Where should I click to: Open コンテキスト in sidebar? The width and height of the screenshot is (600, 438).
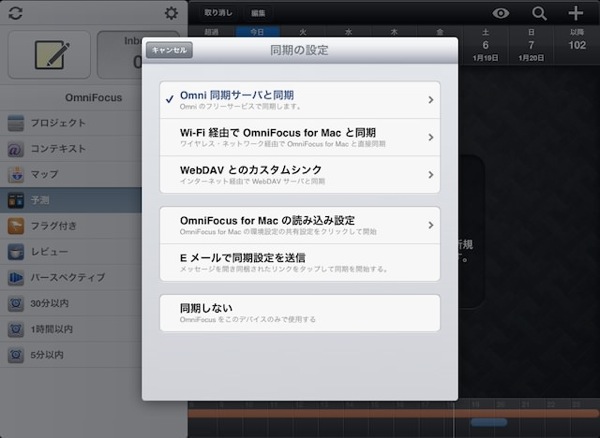click(x=71, y=149)
